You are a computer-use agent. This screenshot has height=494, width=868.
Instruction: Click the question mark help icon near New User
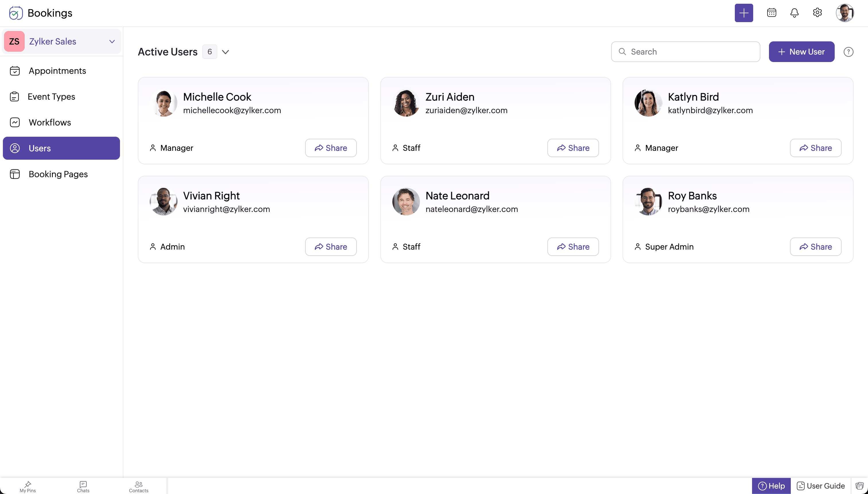[848, 52]
